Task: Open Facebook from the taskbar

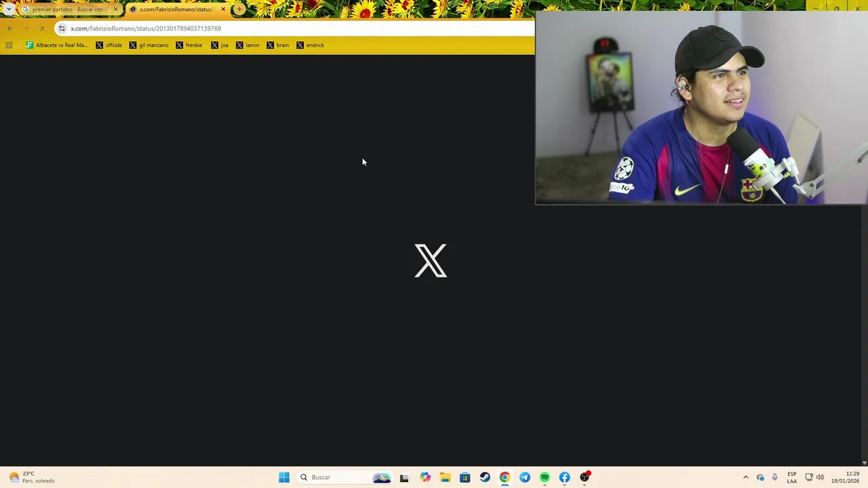Action: (x=564, y=477)
